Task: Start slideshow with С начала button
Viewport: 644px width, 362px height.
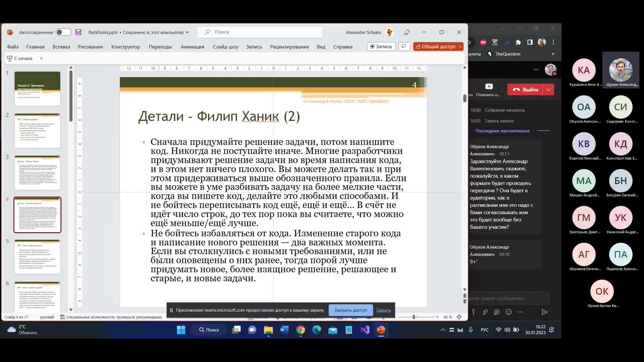Action: (x=20, y=58)
